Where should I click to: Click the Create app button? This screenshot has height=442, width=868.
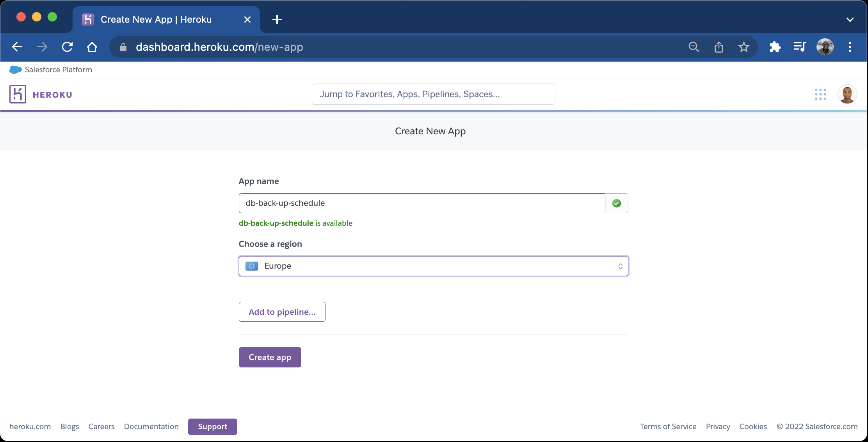[270, 357]
